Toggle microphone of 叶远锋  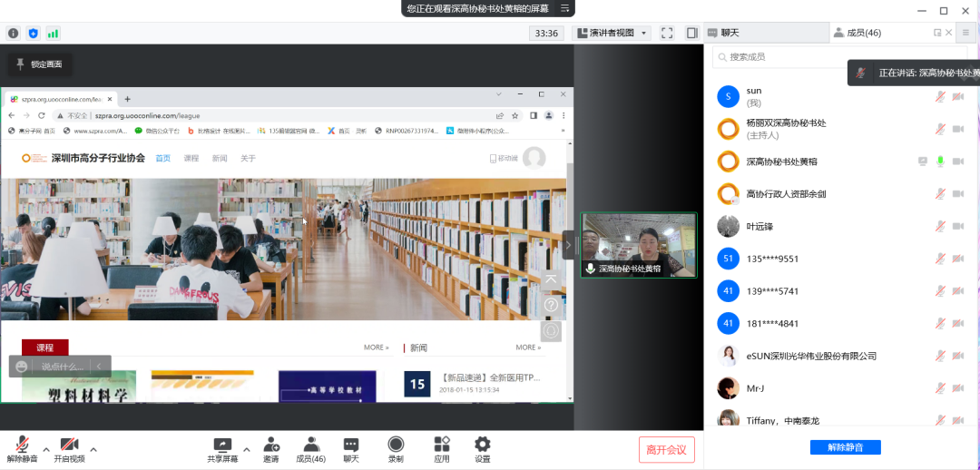(940, 226)
